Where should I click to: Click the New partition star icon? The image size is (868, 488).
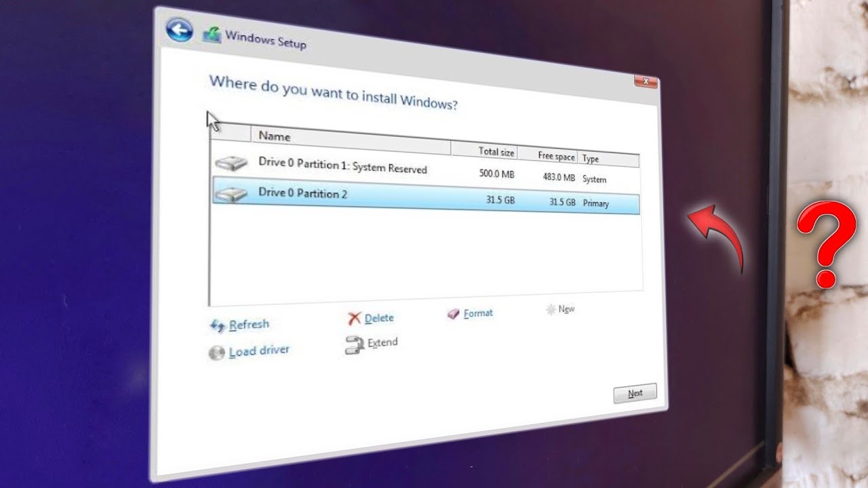pyautogui.click(x=551, y=310)
